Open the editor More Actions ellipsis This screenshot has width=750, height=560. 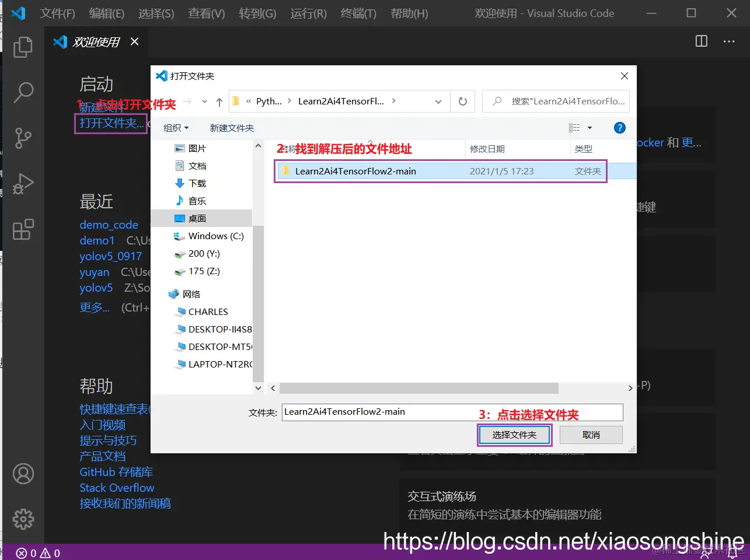[729, 41]
